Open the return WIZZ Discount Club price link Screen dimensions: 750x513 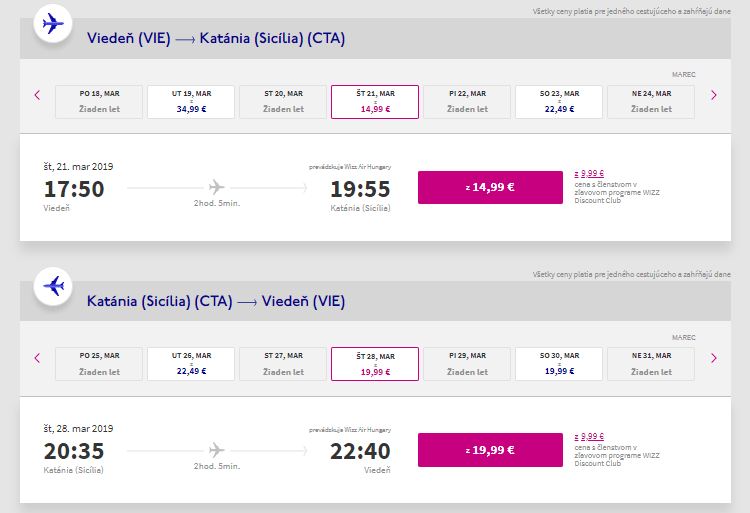[589, 436]
